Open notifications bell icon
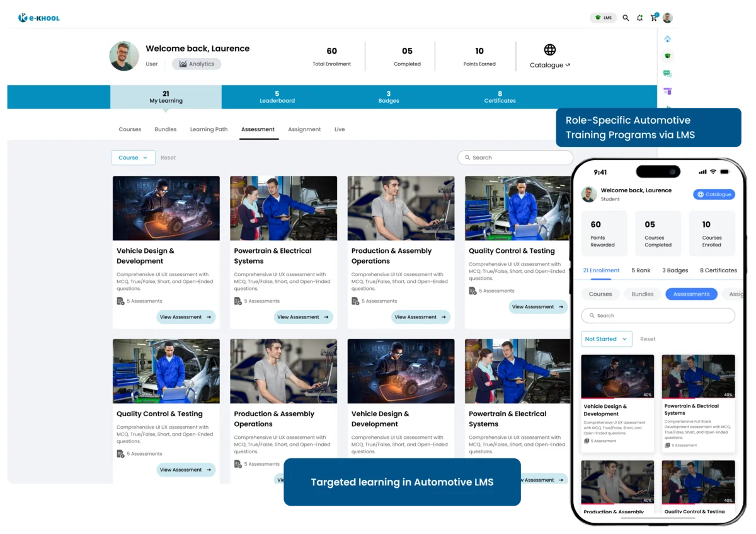The image size is (756, 534). click(639, 18)
